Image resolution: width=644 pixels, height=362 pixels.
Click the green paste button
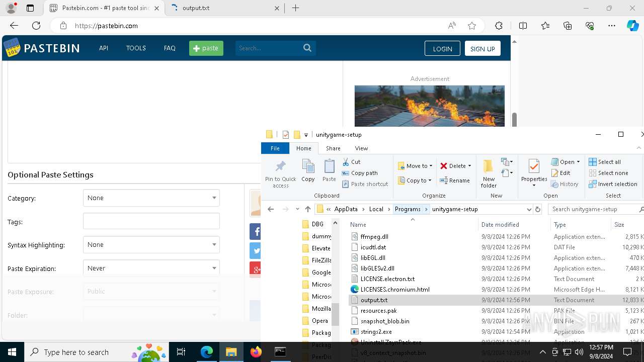(206, 48)
